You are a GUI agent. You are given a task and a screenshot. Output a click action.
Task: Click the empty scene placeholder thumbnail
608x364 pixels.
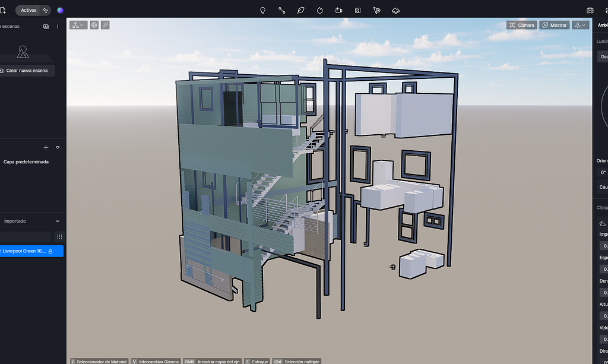[23, 52]
